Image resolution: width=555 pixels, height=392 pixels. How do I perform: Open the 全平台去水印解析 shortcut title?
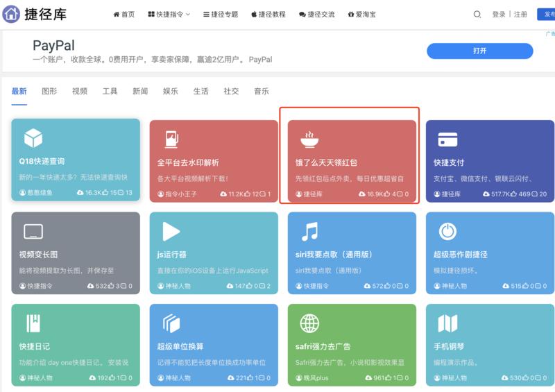coord(188,163)
